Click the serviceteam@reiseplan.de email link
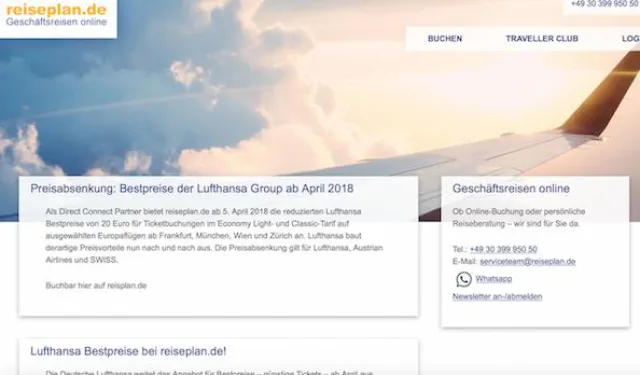 tap(527, 262)
